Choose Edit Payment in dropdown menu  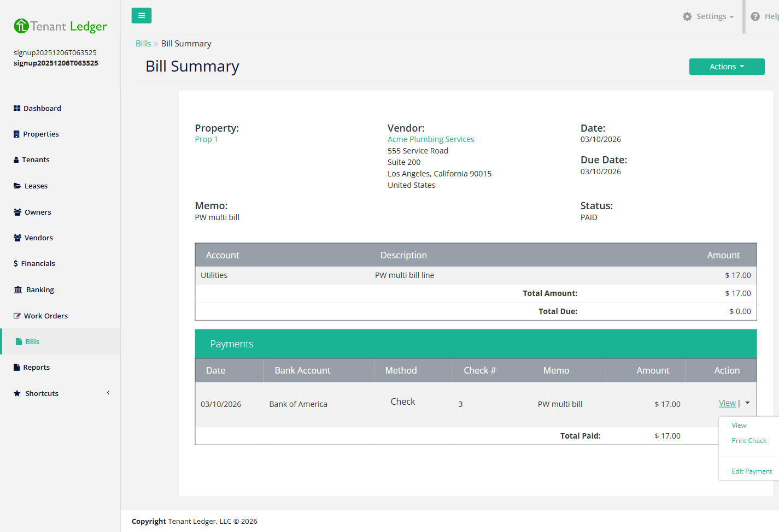coord(752,471)
